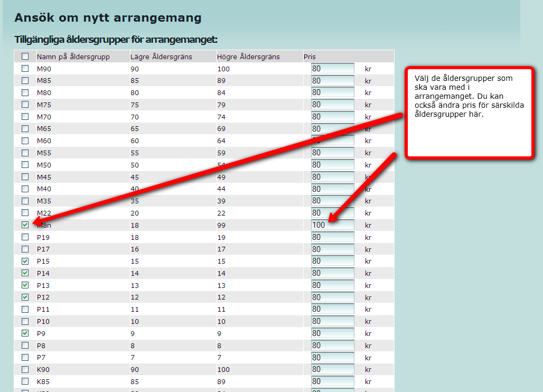
Task: Tick the K90 age group checkbox
Action: (25, 369)
